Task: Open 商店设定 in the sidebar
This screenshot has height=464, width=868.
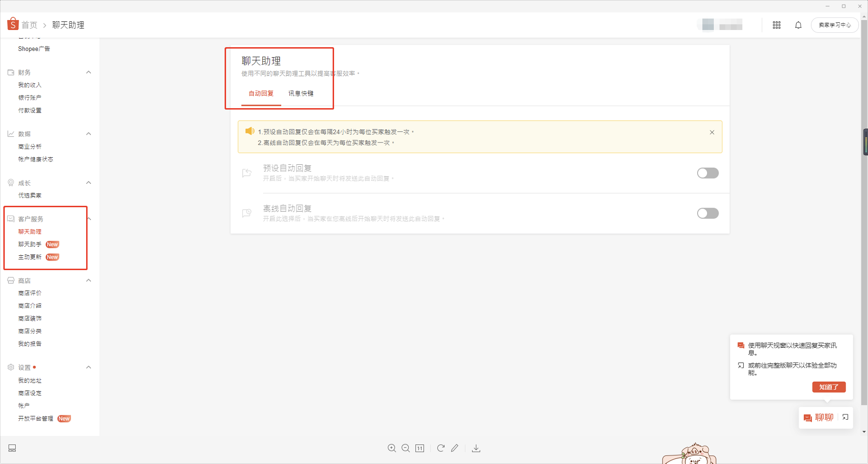Action: (x=30, y=393)
